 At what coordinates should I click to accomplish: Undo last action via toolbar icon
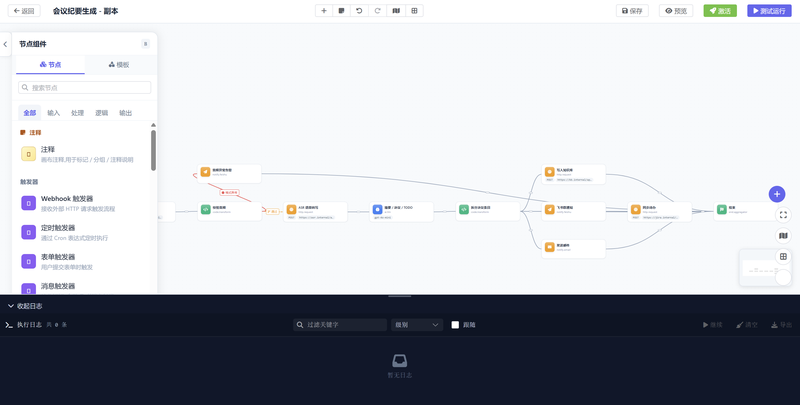click(x=359, y=11)
